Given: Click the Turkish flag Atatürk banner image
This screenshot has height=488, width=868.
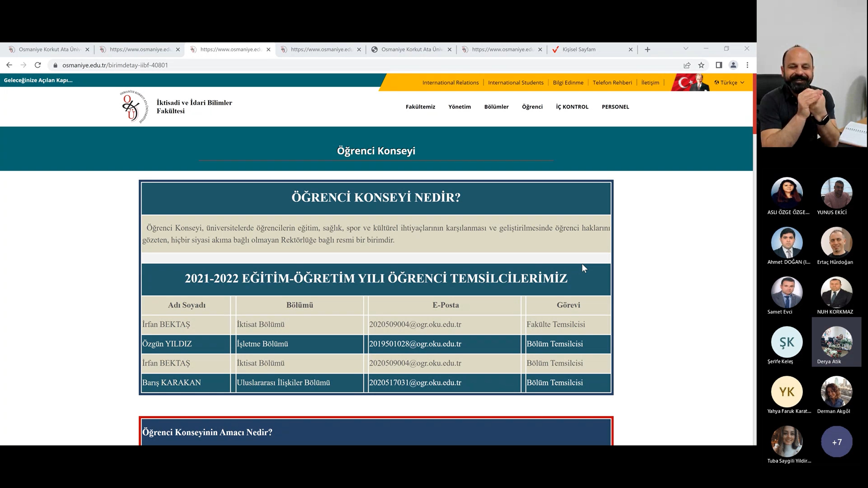Looking at the screenshot, I should 691,82.
